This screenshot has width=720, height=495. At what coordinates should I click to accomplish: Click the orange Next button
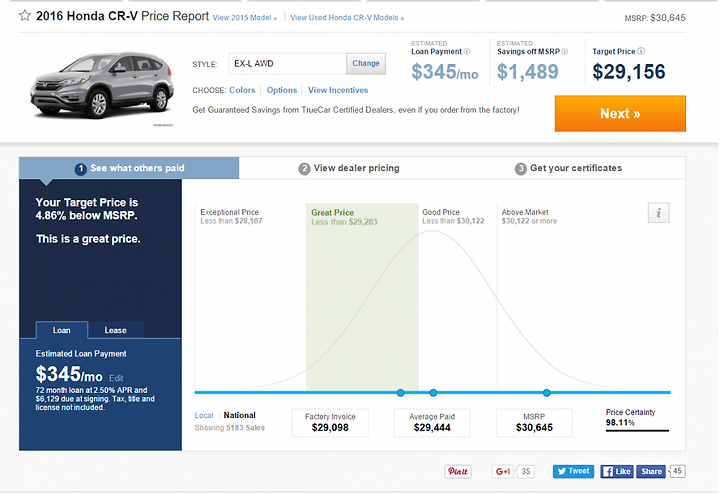click(x=620, y=113)
